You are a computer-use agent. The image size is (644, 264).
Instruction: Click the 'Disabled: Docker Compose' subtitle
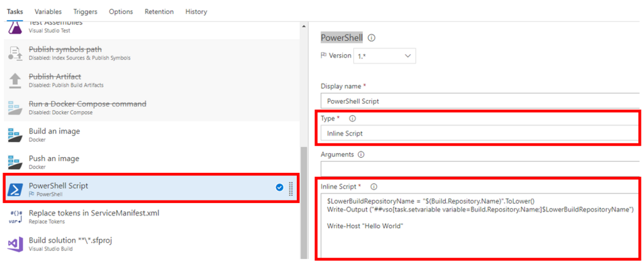(x=61, y=113)
